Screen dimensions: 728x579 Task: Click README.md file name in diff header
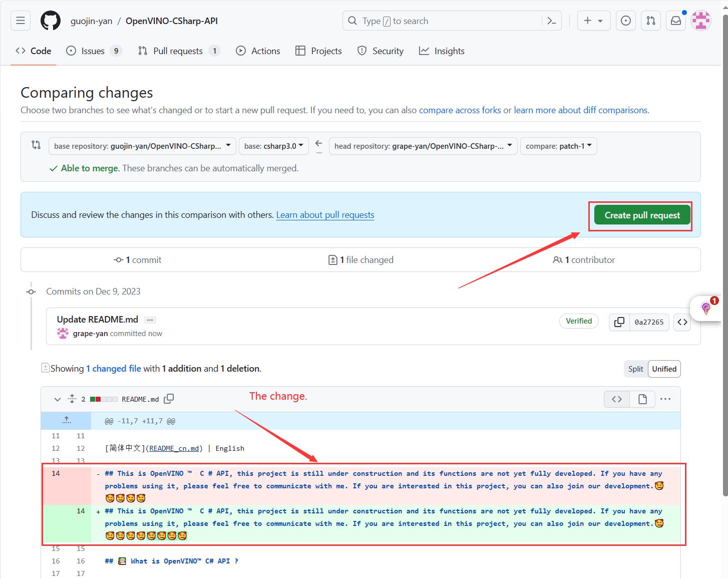pos(140,399)
